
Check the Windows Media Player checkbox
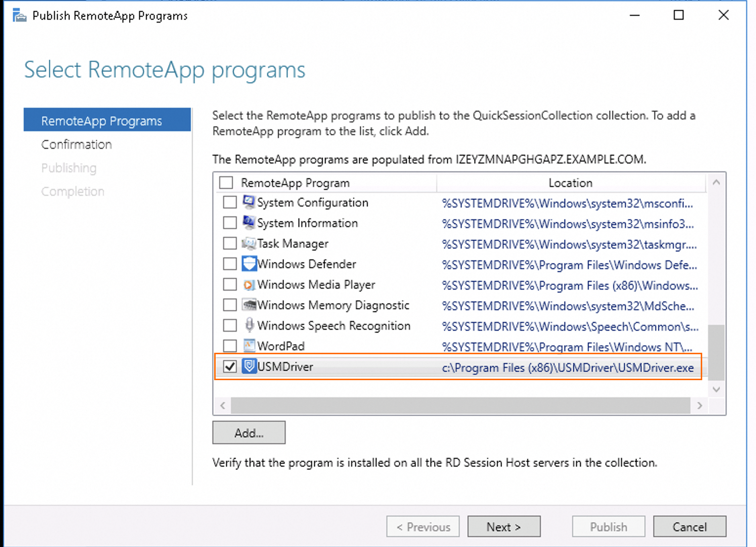coord(230,284)
